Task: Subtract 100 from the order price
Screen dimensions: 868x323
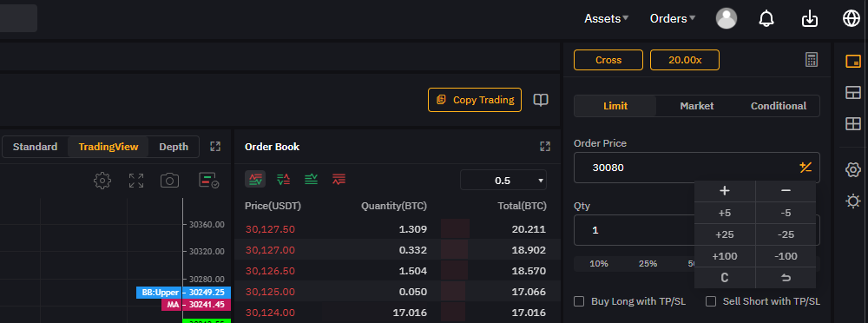Action: pyautogui.click(x=786, y=256)
